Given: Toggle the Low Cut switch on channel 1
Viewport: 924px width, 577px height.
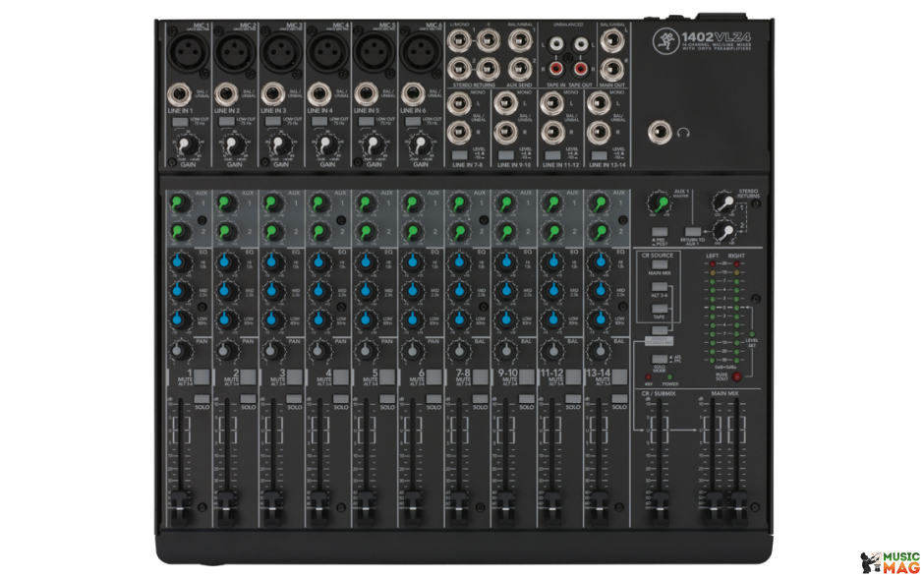Looking at the screenshot, I should coord(180,122).
